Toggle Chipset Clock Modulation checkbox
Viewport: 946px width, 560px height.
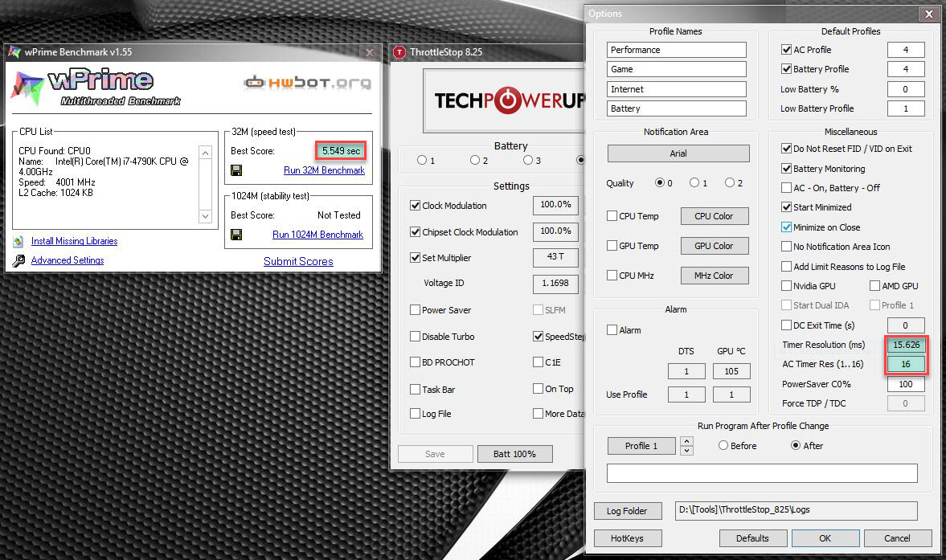(x=415, y=232)
